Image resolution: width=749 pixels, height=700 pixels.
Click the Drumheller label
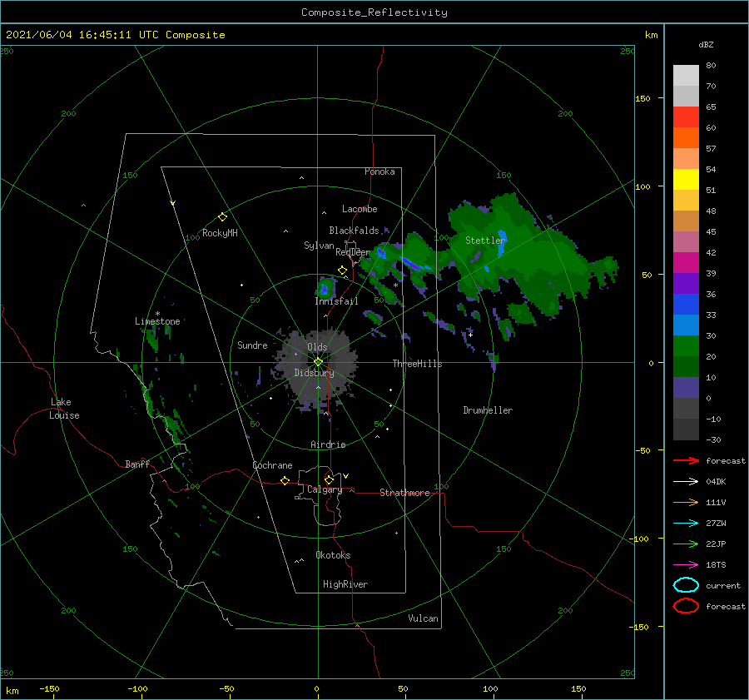pos(488,410)
